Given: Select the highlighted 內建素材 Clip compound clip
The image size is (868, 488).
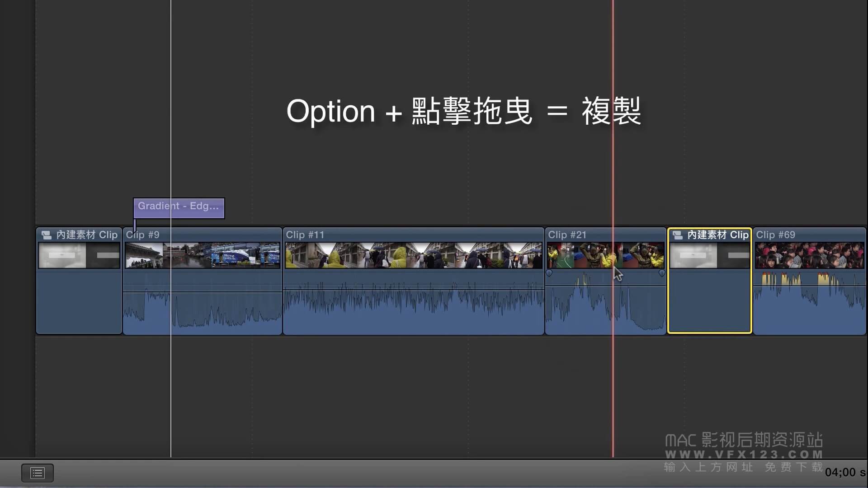Looking at the screenshot, I should (710, 281).
